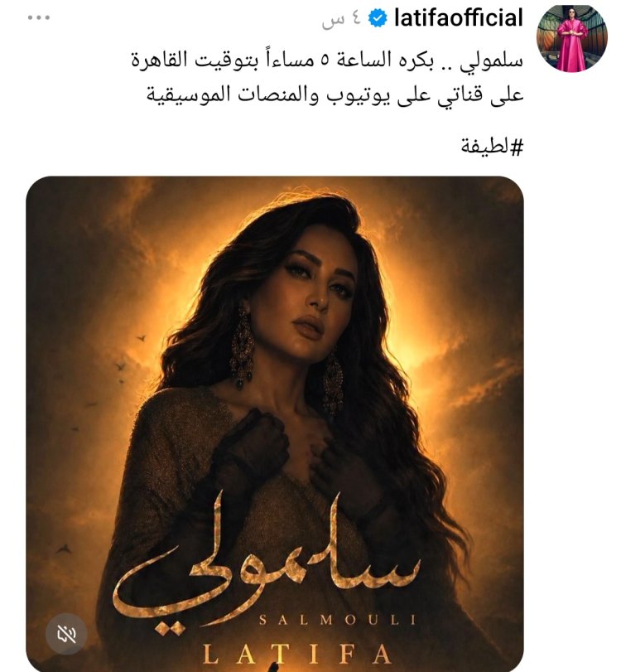Screen dimensions: 621x672
Task: Tap the left dangling earring on the poster
Action: [242, 348]
